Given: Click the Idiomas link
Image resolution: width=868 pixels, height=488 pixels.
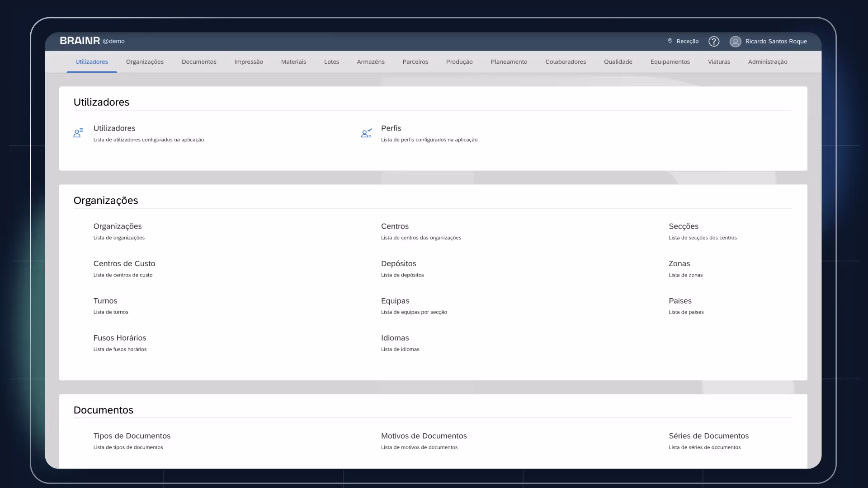Looking at the screenshot, I should 395,338.
